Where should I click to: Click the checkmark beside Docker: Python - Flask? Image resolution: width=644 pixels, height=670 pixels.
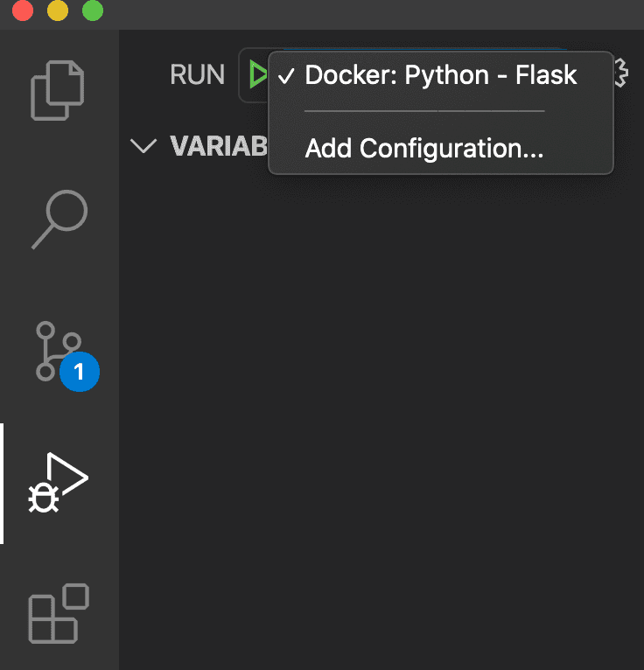click(x=286, y=77)
